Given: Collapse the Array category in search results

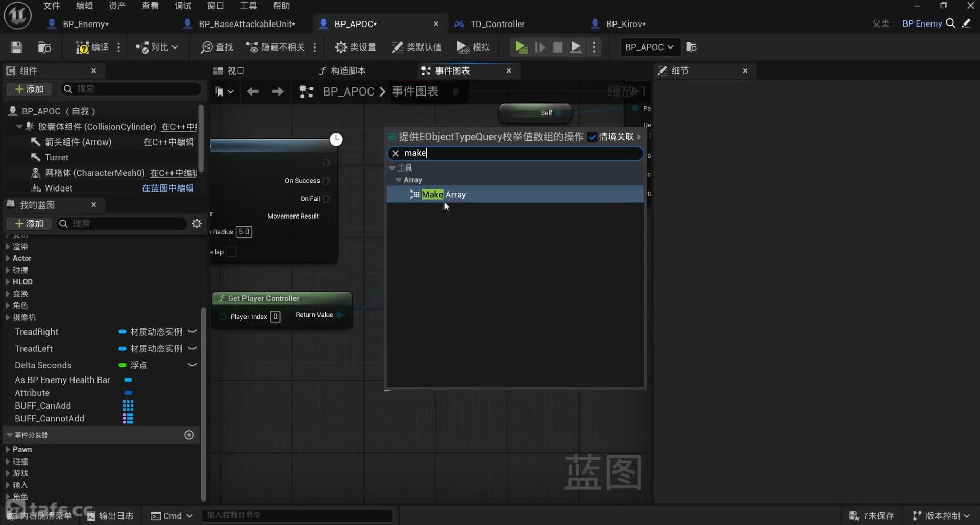Looking at the screenshot, I should (399, 180).
